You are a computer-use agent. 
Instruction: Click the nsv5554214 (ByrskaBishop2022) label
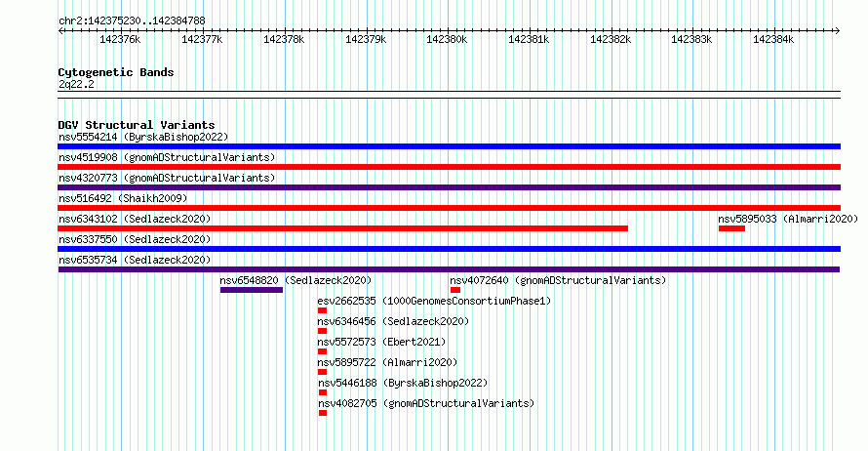[x=143, y=137]
